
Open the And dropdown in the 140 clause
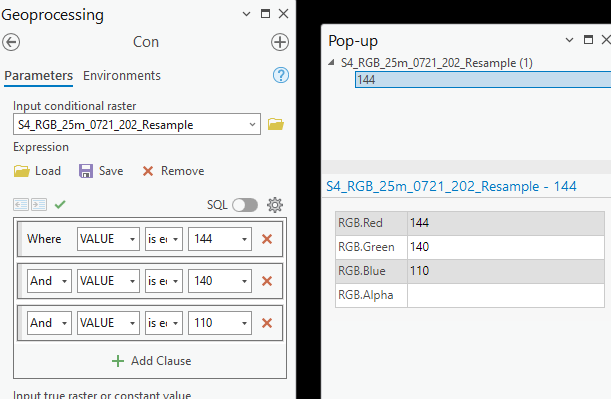(49, 281)
